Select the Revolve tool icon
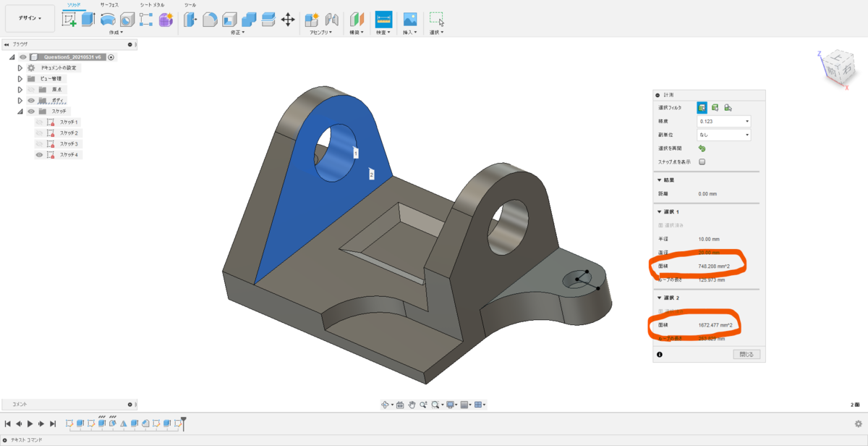868x446 pixels. pos(108,20)
